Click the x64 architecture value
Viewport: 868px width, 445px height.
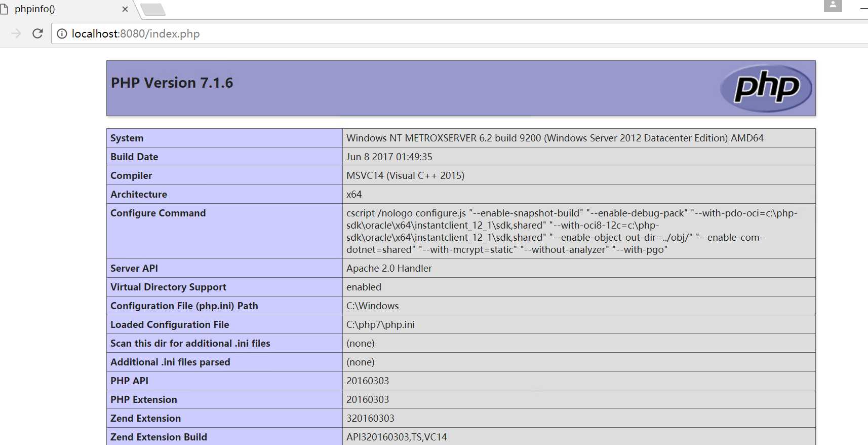[x=354, y=194]
